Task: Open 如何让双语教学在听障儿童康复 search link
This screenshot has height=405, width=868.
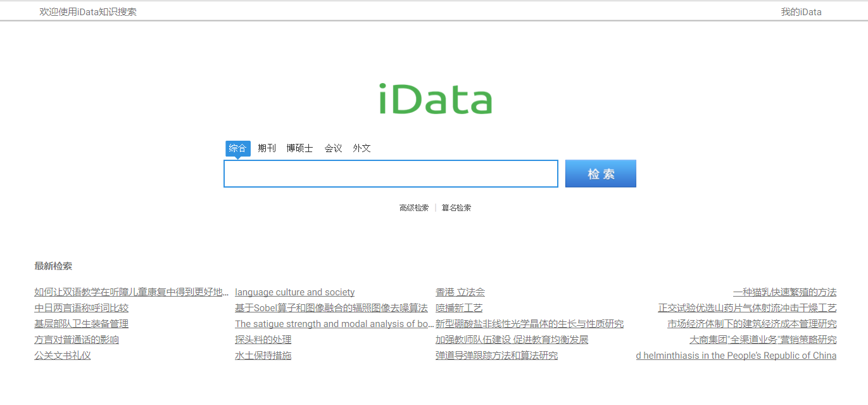Action: pos(132,292)
